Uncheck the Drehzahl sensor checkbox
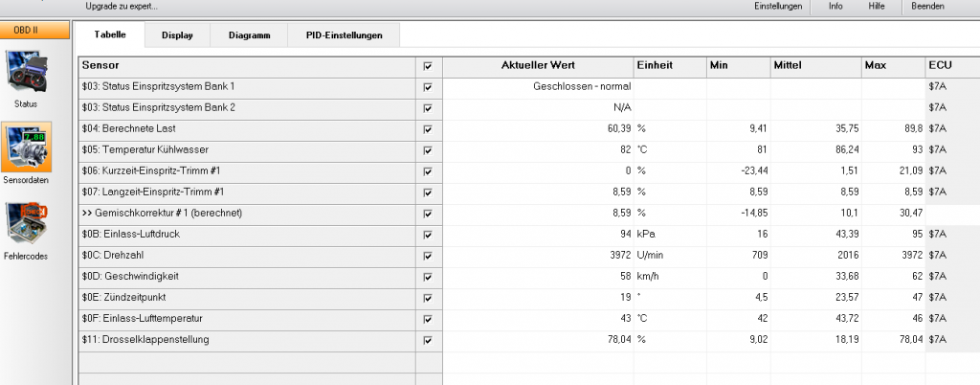 point(428,256)
